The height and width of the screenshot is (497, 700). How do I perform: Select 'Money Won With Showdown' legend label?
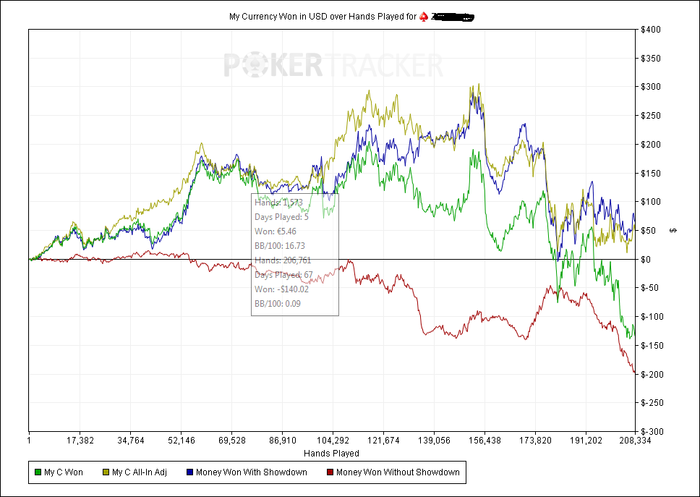click(251, 472)
